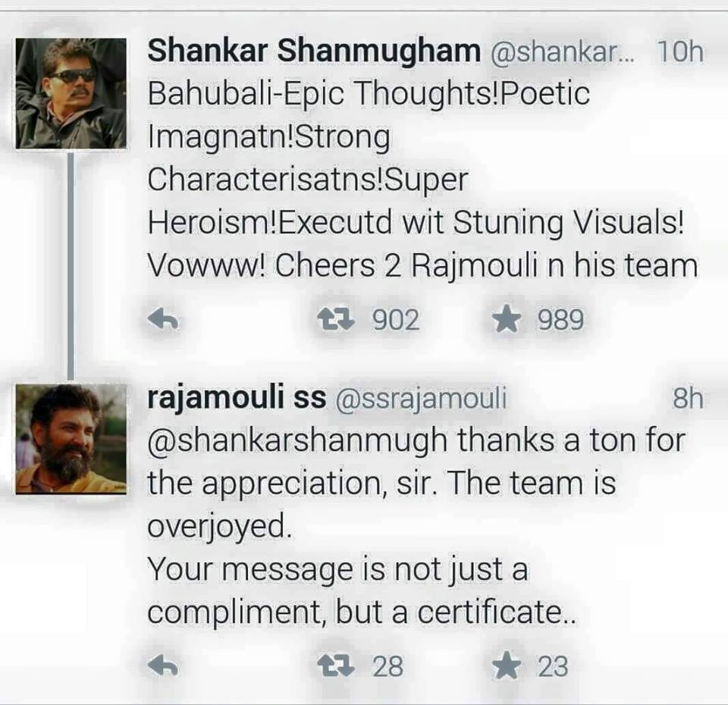
Task: View the 902 retweets count
Action: [x=395, y=321]
